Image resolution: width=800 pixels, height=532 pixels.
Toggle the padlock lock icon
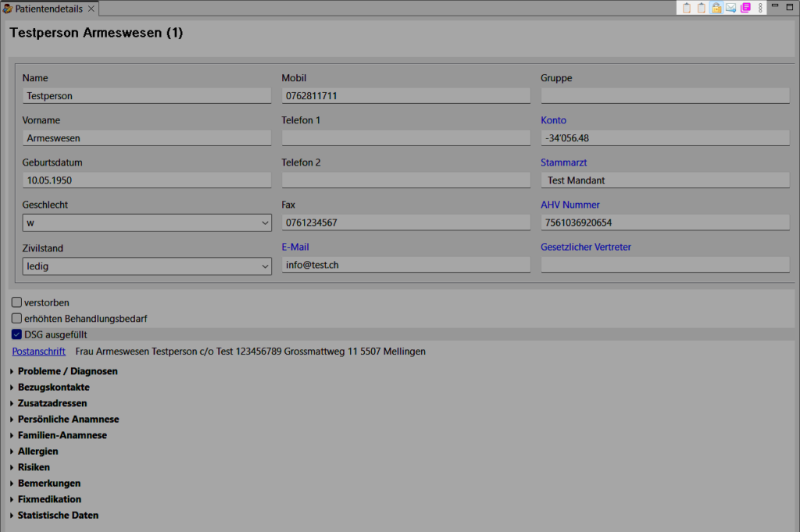716,8
